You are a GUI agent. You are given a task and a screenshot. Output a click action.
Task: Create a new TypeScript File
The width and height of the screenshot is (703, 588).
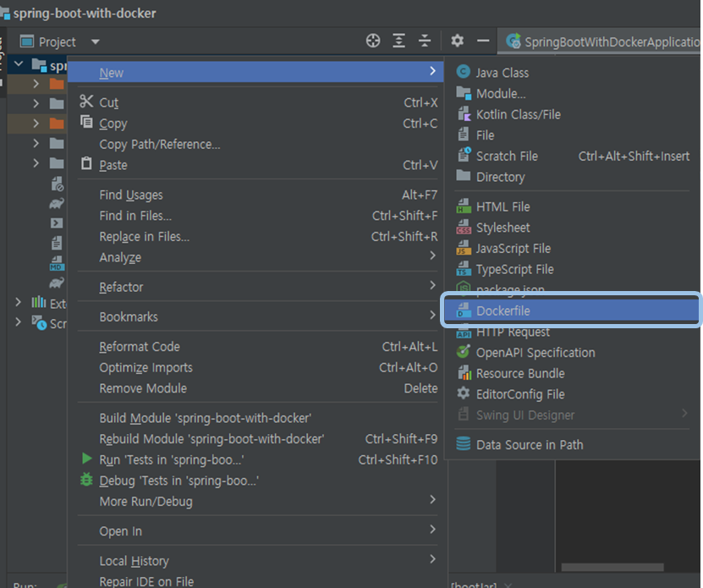(572, 269)
